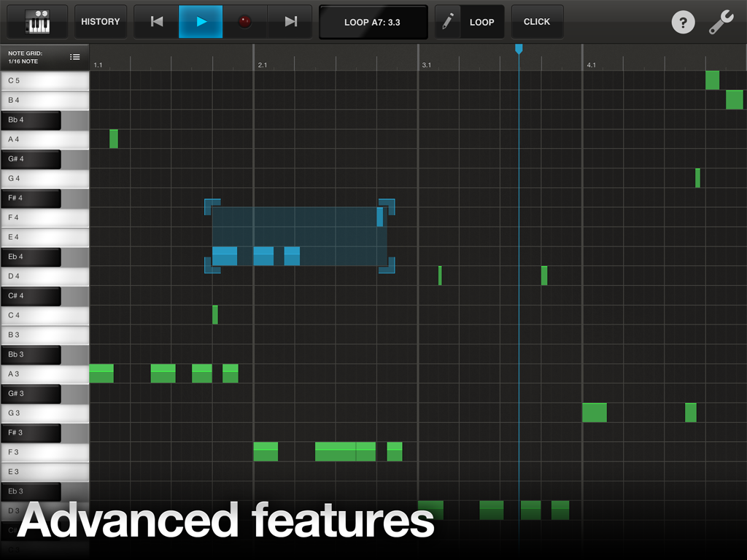Image resolution: width=747 pixels, height=560 pixels.
Task: Select the pencil note-editing tool
Action: (x=447, y=21)
